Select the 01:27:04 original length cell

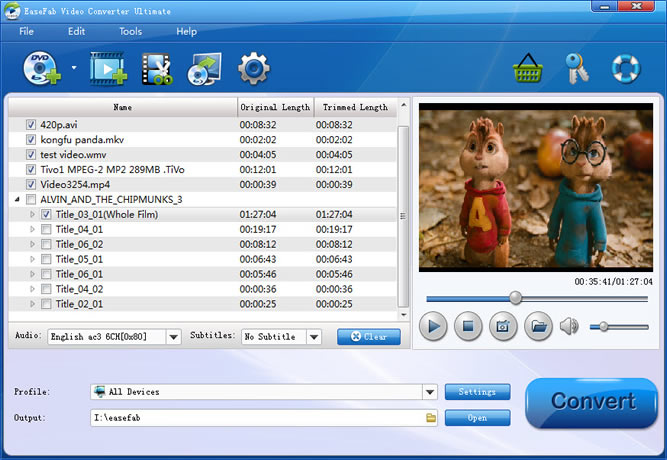(258, 214)
